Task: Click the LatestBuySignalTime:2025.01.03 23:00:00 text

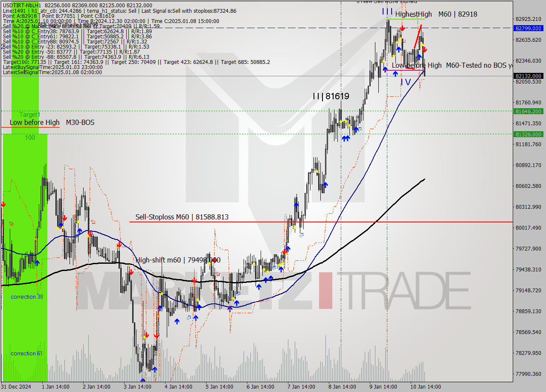Action: [52, 67]
